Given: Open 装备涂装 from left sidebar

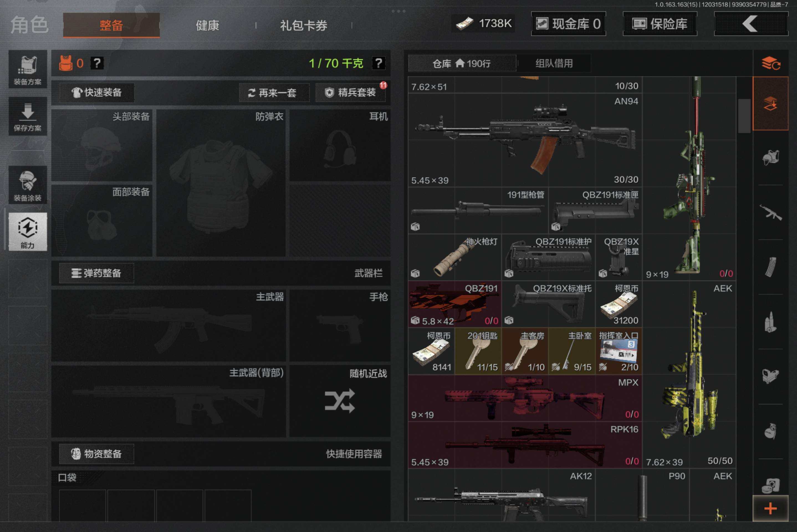Looking at the screenshot, I should (x=28, y=185).
